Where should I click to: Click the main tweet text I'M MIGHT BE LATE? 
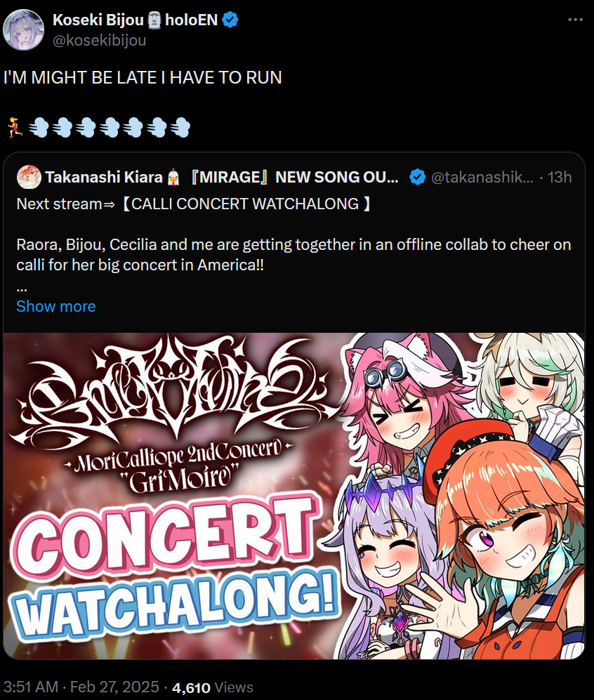coord(143,78)
